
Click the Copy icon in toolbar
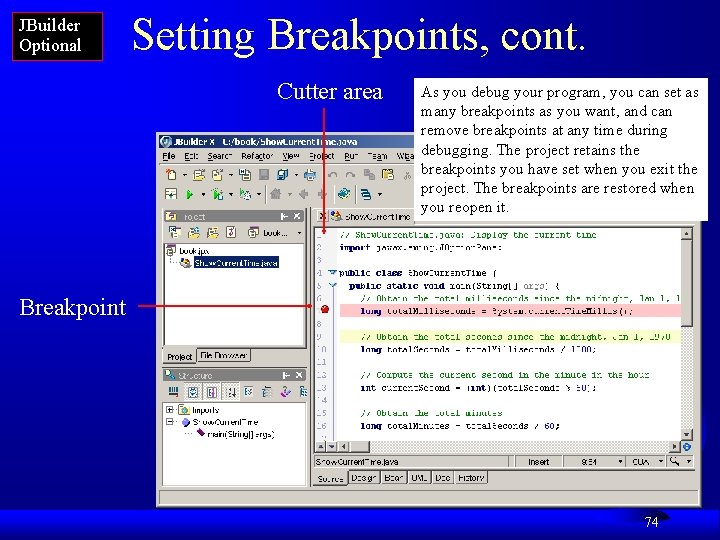pos(369,174)
